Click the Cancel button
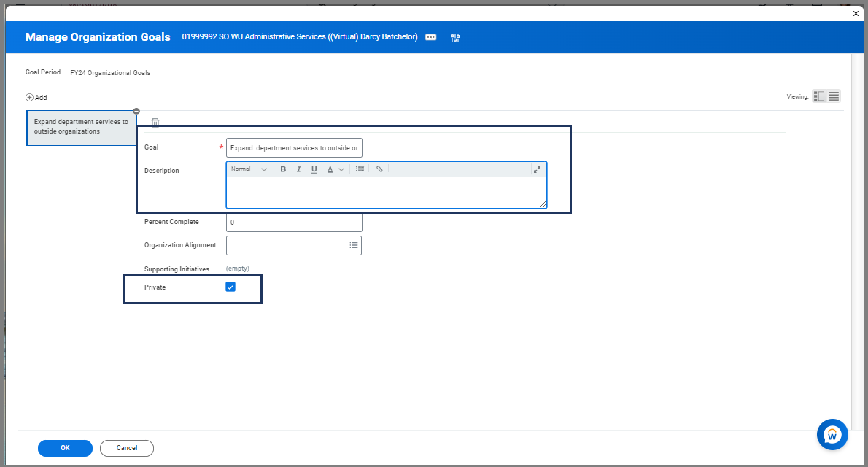The image size is (868, 467). click(x=127, y=448)
